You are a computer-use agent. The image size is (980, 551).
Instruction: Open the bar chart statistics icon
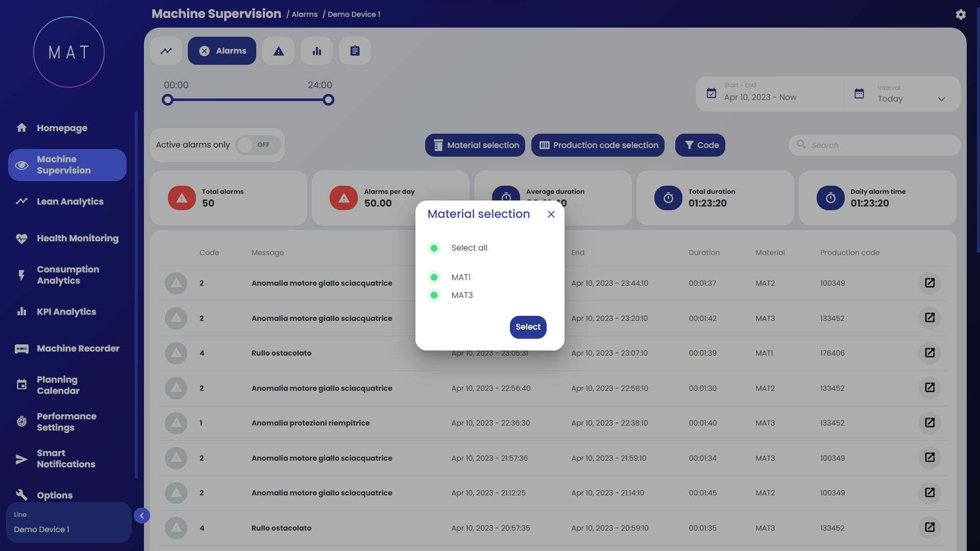point(316,51)
